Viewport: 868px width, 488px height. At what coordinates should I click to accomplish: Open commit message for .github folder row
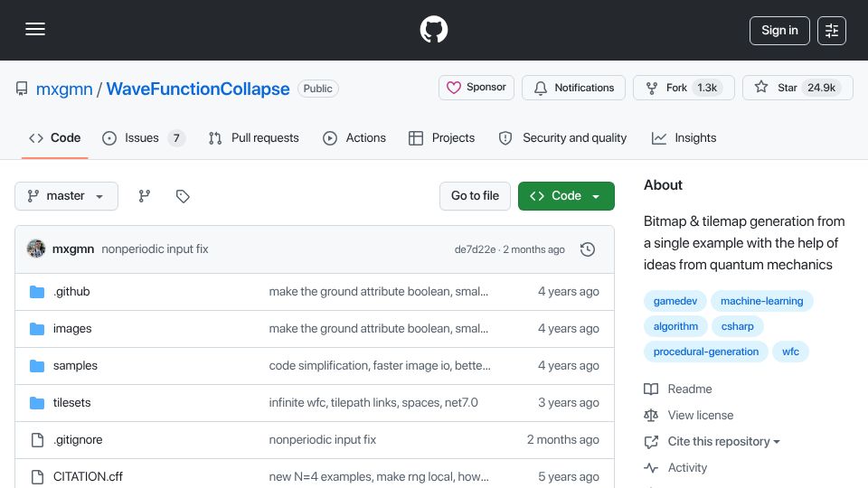pos(379,292)
